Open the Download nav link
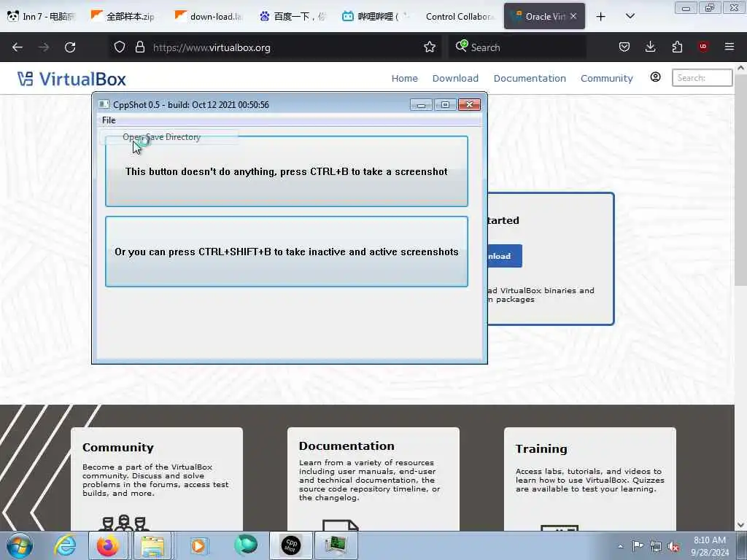The height and width of the screenshot is (560, 747). click(455, 78)
